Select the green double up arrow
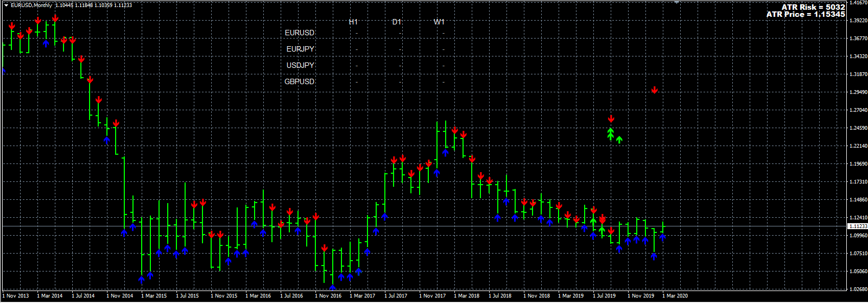This screenshot has height=303, width=868. click(611, 134)
